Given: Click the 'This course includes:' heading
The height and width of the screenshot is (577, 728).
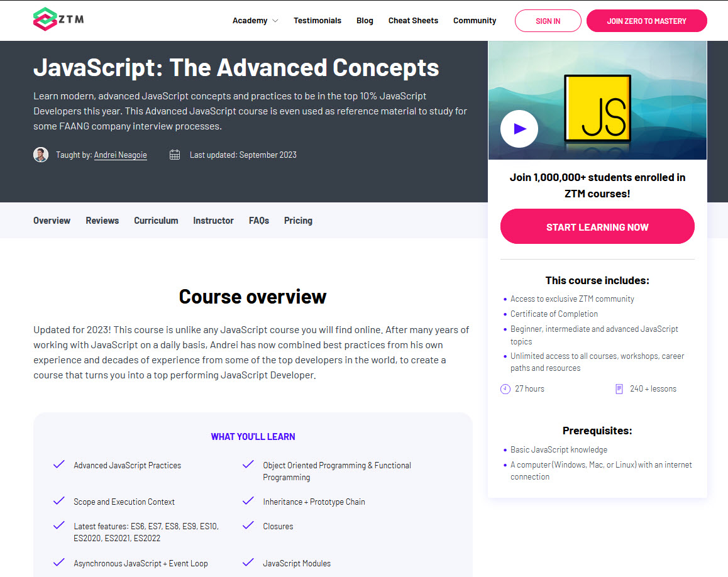Looking at the screenshot, I should [x=597, y=280].
